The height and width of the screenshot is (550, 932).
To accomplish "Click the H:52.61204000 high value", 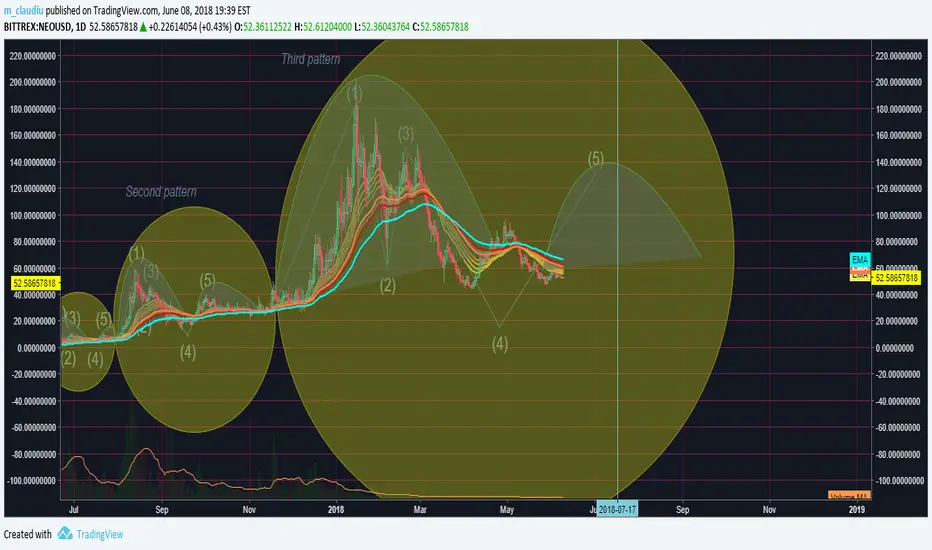I will click(323, 27).
